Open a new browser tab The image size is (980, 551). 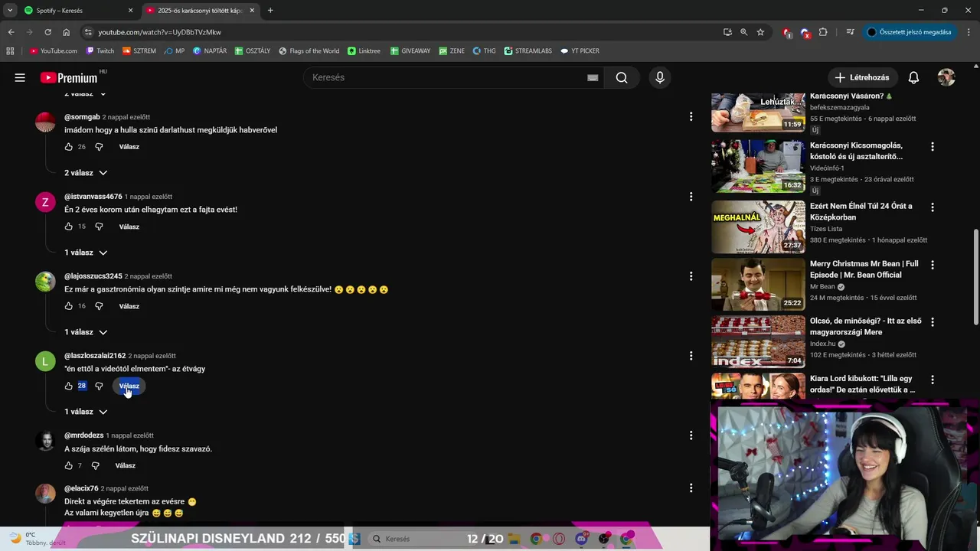point(270,11)
